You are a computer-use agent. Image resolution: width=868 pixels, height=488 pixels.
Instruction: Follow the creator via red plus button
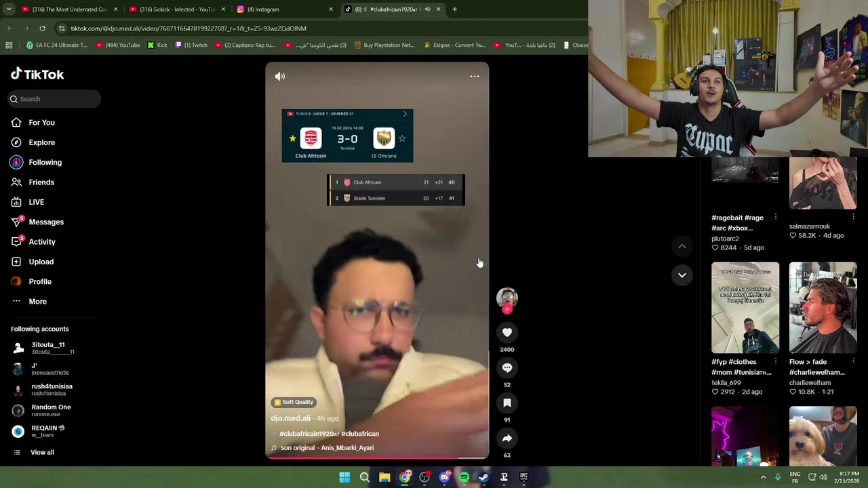pyautogui.click(x=507, y=309)
